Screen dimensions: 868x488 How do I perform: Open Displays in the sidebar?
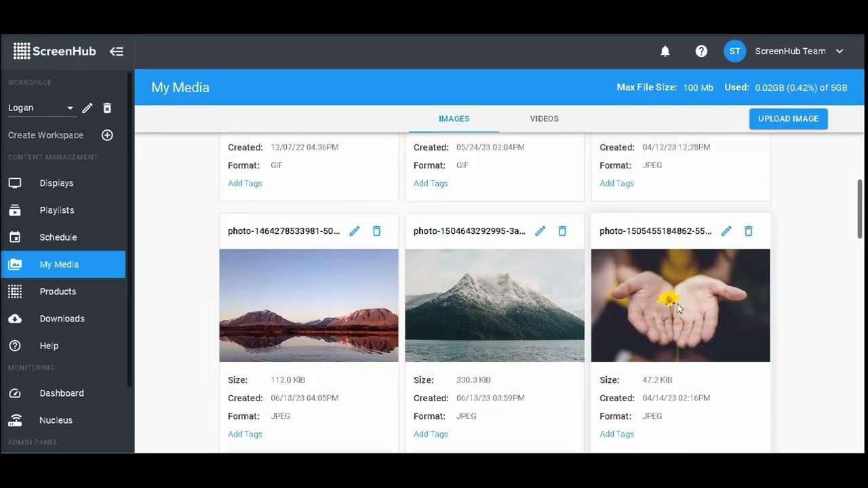(x=62, y=183)
